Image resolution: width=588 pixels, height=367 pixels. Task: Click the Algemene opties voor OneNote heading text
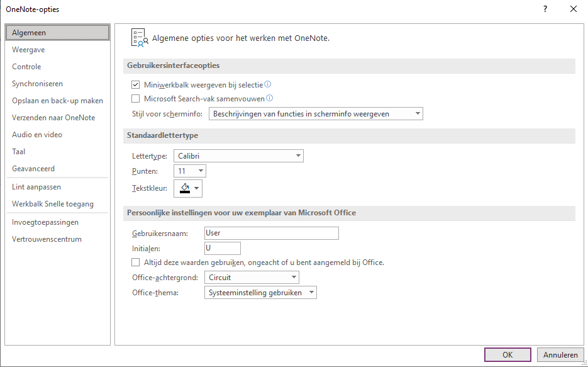(241, 38)
